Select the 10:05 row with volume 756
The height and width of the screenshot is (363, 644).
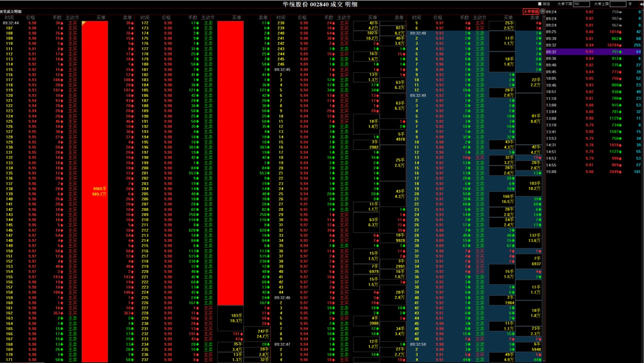tap(594, 78)
